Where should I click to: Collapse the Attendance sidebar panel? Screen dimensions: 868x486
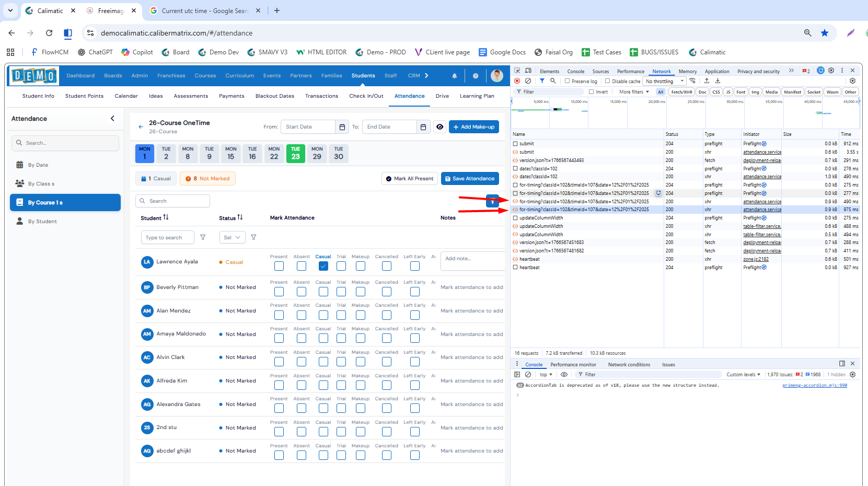click(x=112, y=119)
